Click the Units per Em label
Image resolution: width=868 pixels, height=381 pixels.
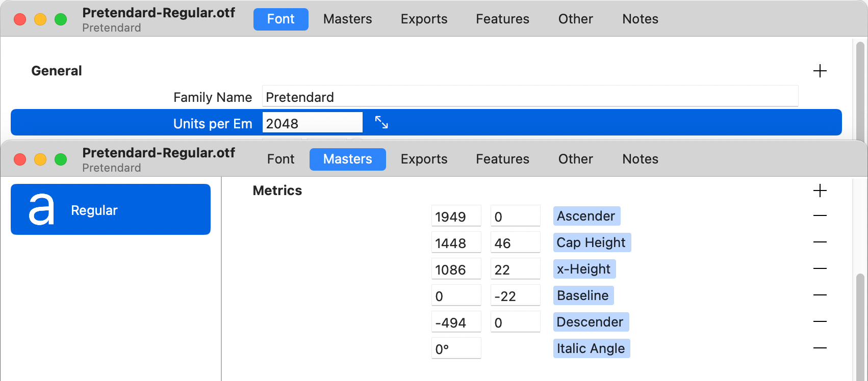click(x=213, y=124)
